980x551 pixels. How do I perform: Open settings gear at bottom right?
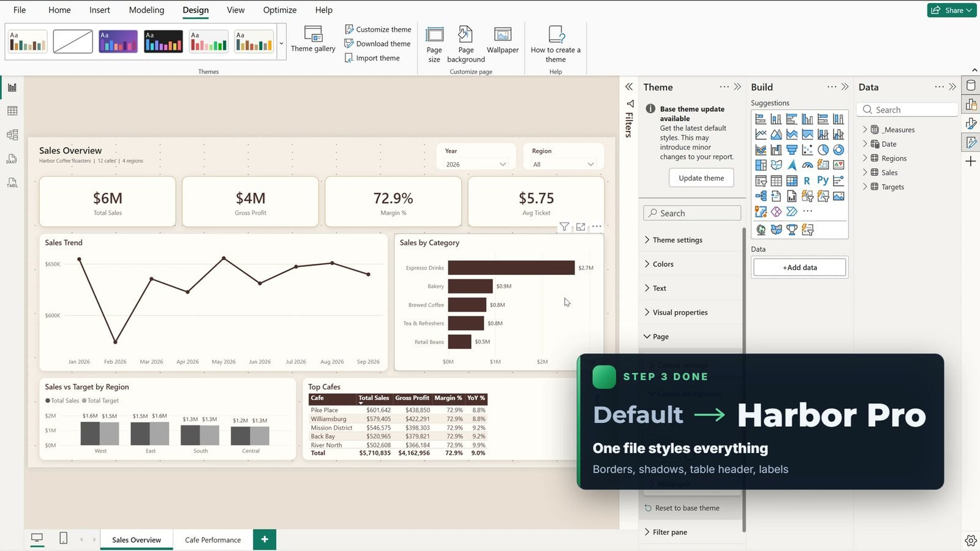coord(971,541)
